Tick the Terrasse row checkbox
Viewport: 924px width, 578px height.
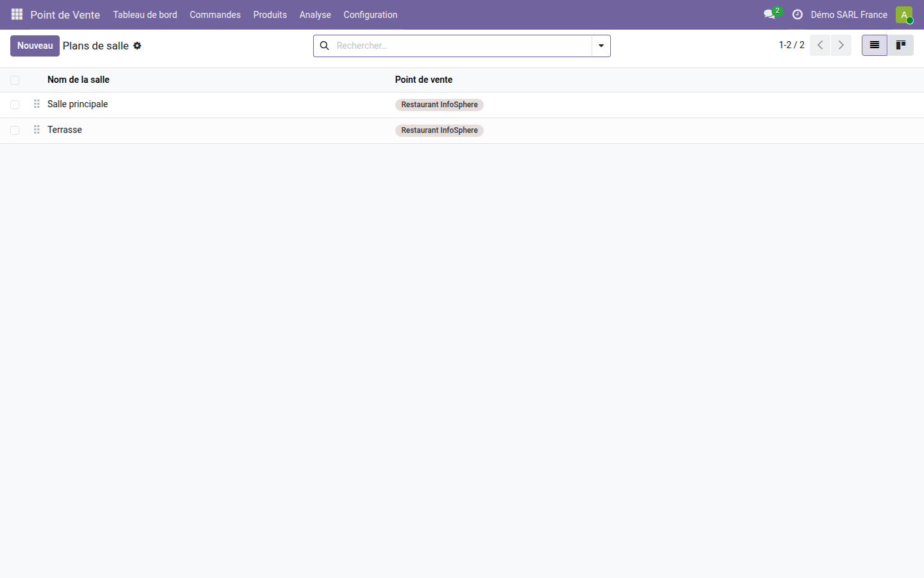click(15, 130)
